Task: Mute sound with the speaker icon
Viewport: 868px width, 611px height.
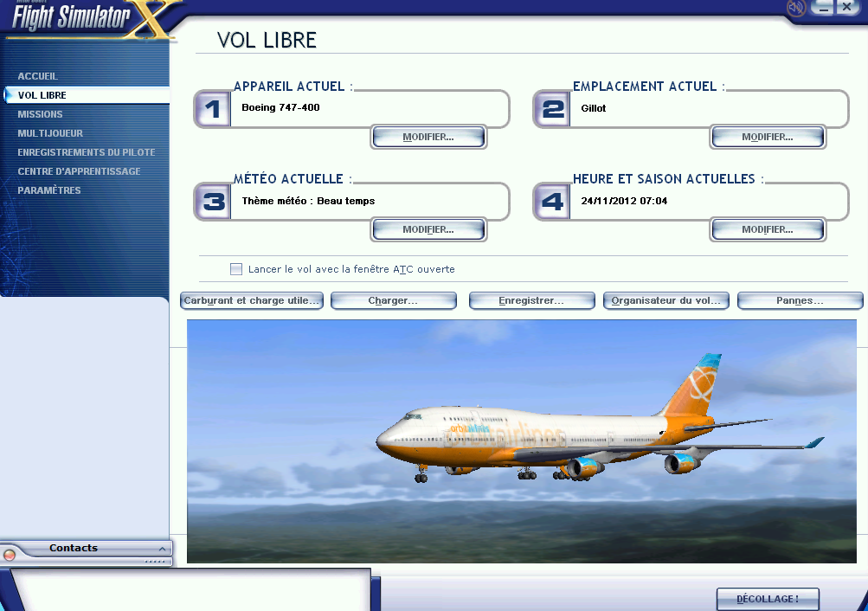Action: tap(795, 8)
